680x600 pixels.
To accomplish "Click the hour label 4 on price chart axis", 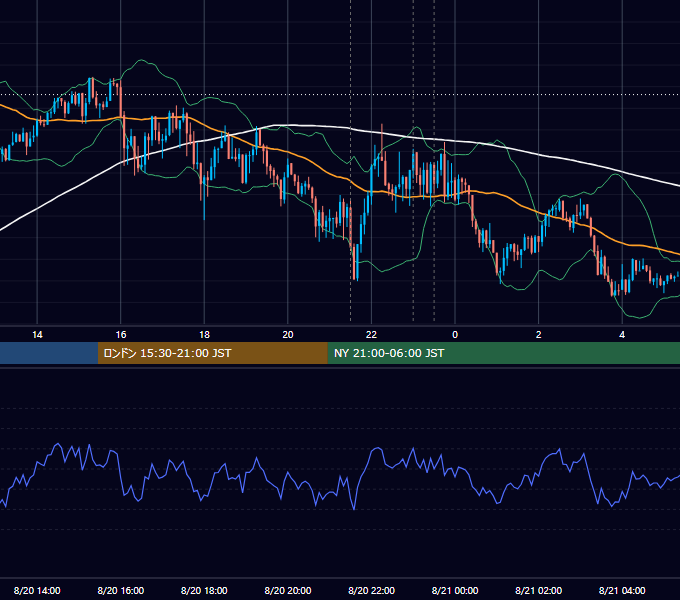I will (622, 335).
